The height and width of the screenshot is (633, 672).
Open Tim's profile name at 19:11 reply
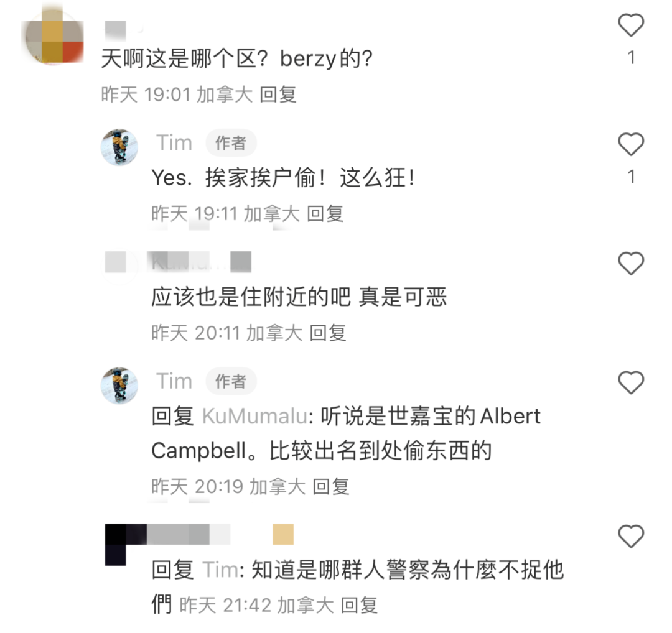[174, 142]
